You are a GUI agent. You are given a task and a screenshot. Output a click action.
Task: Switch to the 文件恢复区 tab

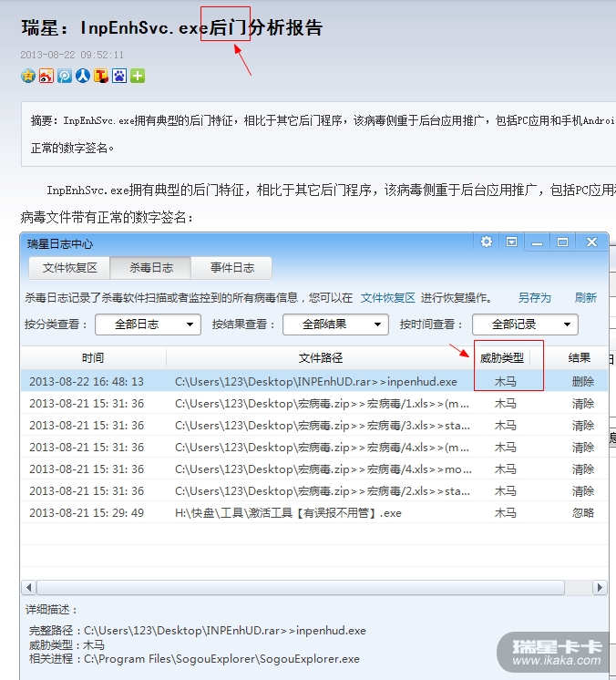pyautogui.click(x=69, y=268)
